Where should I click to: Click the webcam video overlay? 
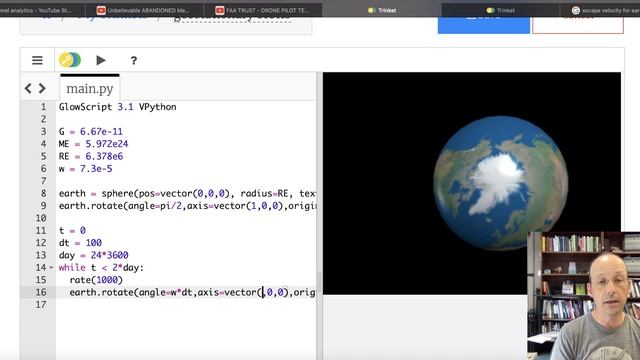click(x=584, y=296)
